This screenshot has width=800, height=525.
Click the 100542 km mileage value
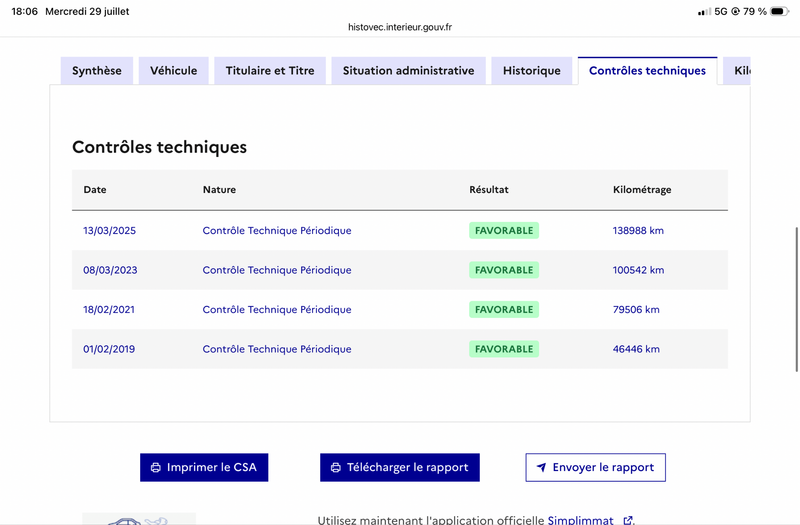pos(638,270)
